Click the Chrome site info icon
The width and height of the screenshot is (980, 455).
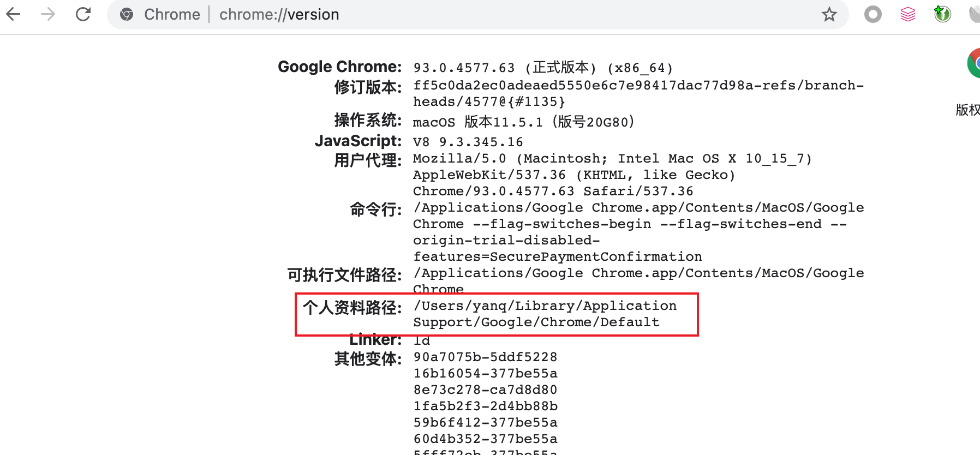click(127, 15)
